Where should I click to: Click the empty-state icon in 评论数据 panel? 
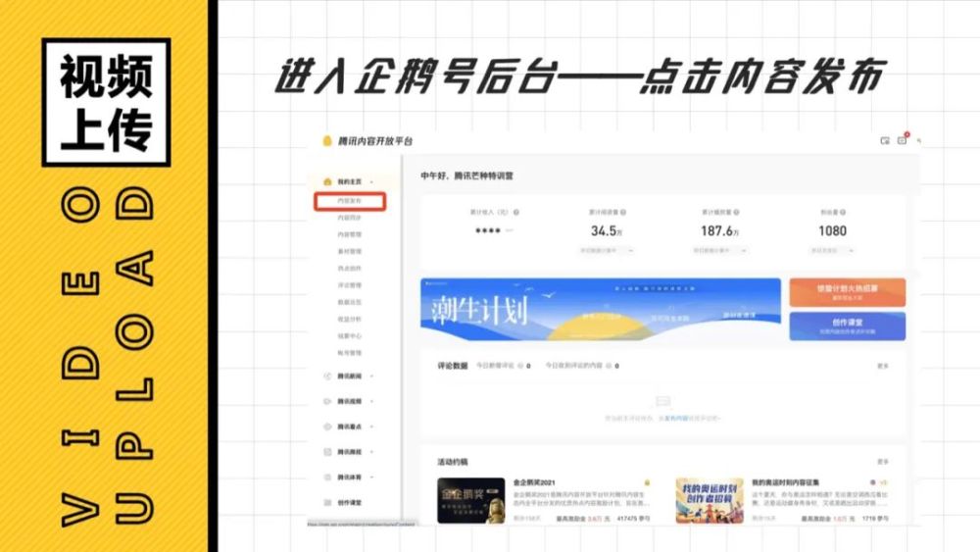[663, 401]
